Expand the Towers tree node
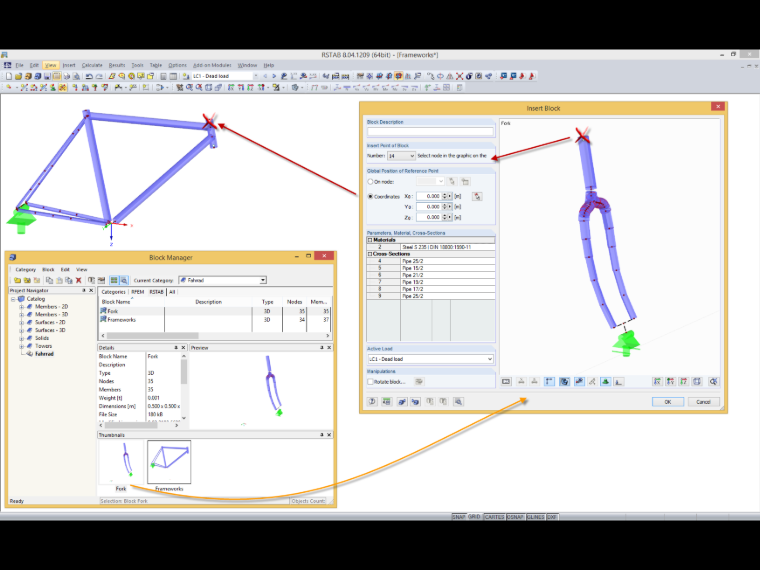 [x=21, y=346]
